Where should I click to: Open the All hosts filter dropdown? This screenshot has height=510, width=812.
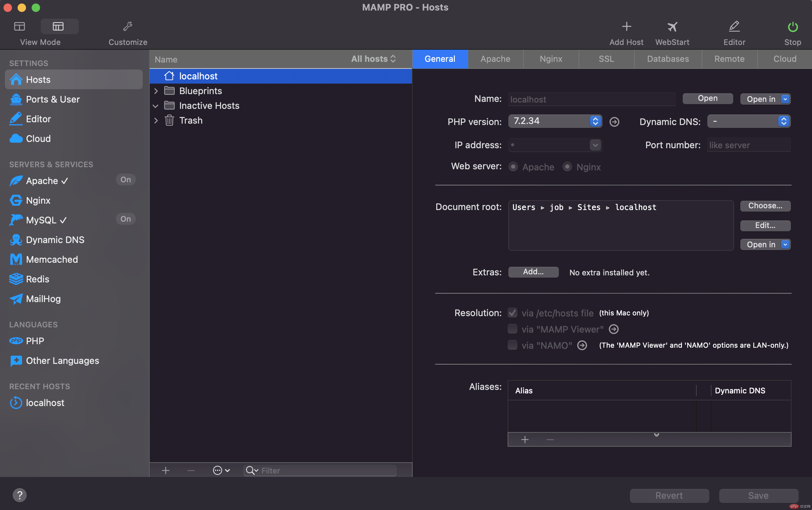pyautogui.click(x=373, y=59)
